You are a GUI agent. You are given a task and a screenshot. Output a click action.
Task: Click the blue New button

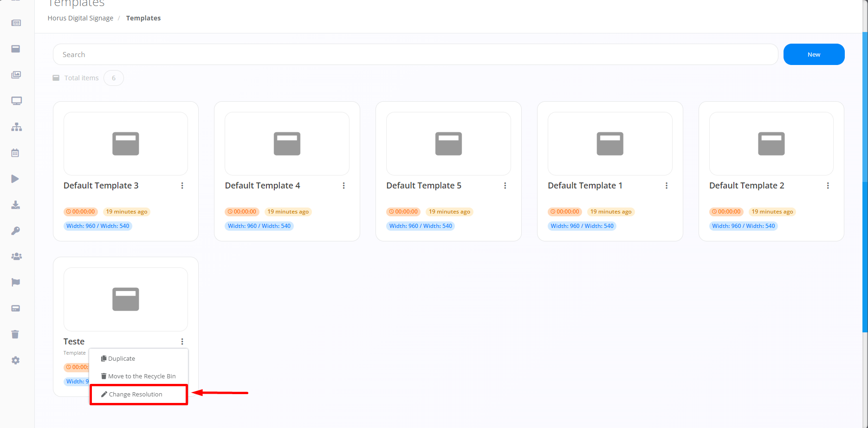click(813, 54)
